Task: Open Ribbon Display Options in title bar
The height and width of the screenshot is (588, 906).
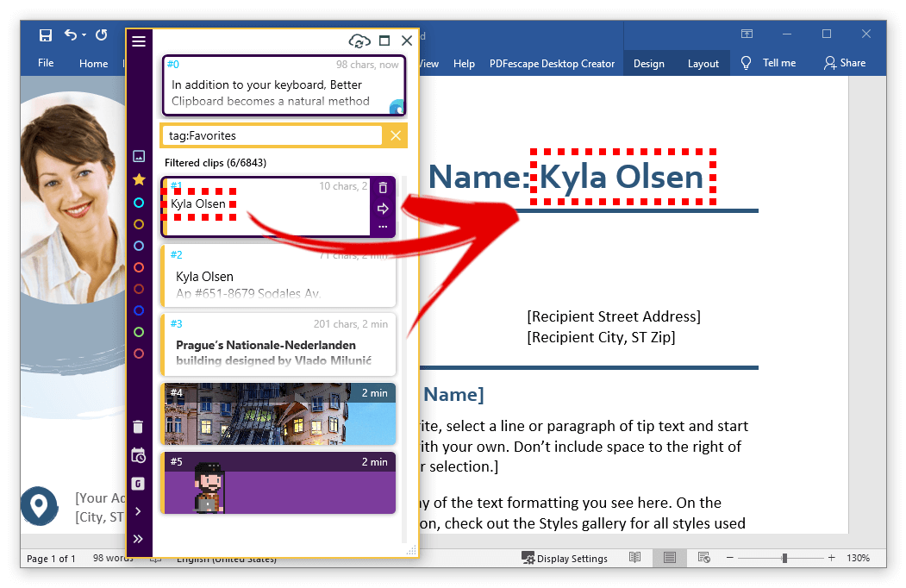Action: pyautogui.click(x=747, y=34)
